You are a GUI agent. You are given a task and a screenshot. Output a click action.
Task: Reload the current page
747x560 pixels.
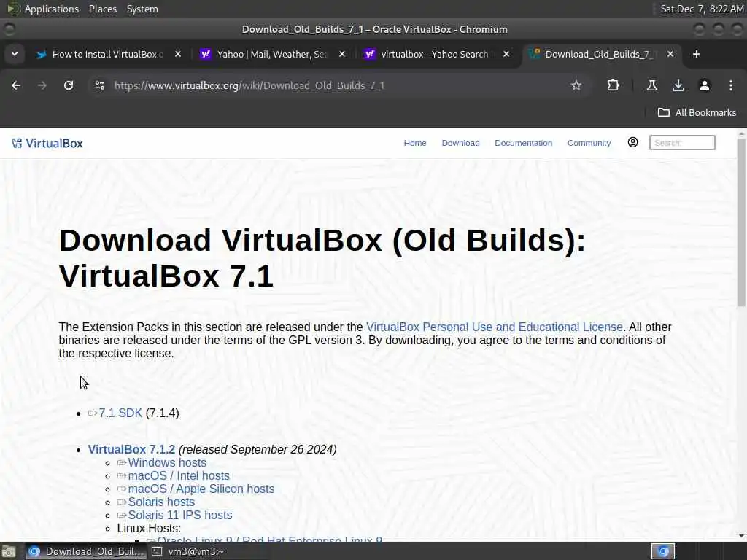pos(69,85)
